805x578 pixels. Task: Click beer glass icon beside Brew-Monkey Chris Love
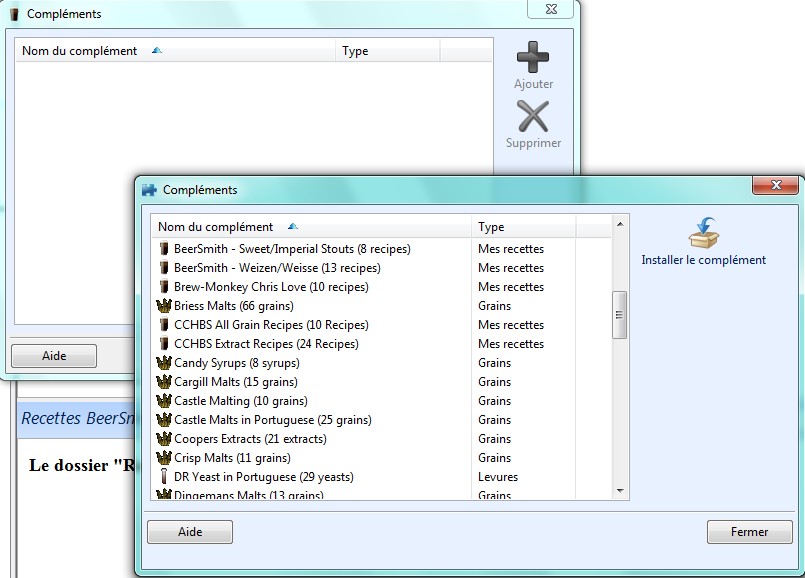click(164, 287)
